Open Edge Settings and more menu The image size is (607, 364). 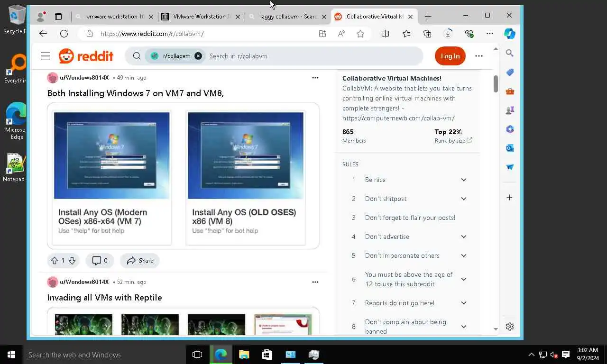[x=490, y=34]
